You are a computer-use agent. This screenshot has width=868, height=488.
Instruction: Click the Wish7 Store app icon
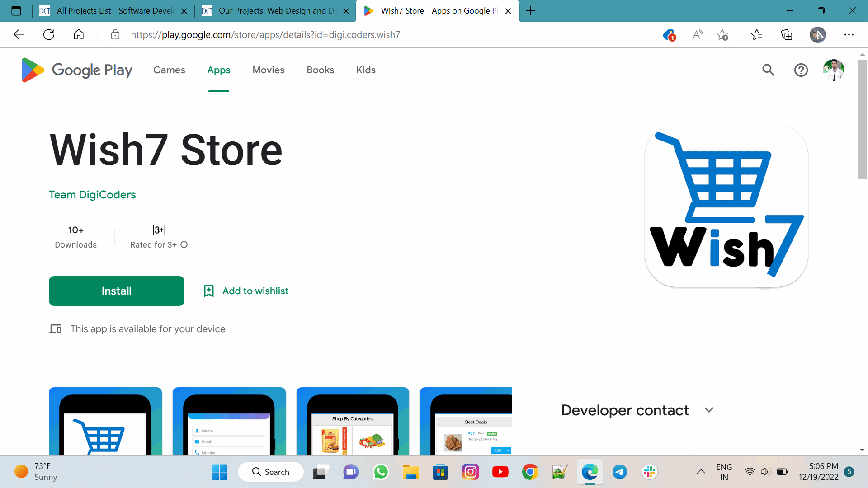pos(726,206)
